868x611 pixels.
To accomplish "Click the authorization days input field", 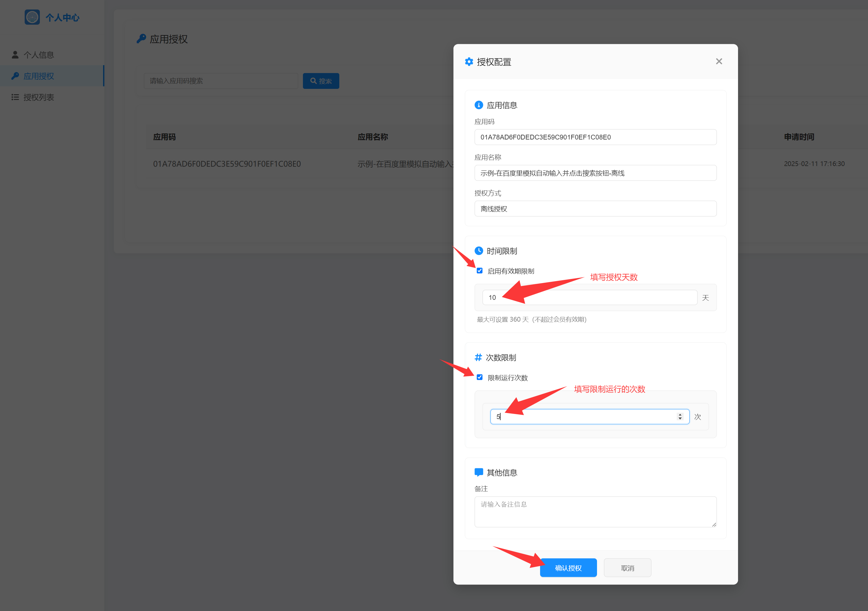I will (589, 297).
